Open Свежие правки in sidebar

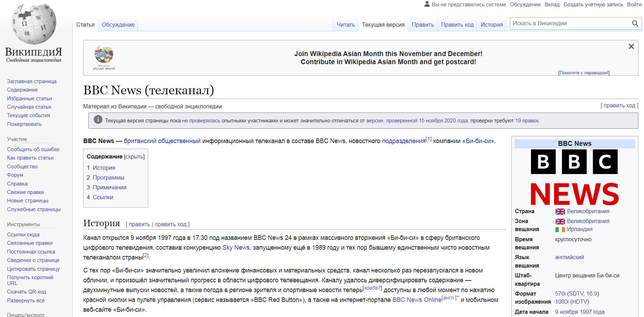[x=26, y=192]
